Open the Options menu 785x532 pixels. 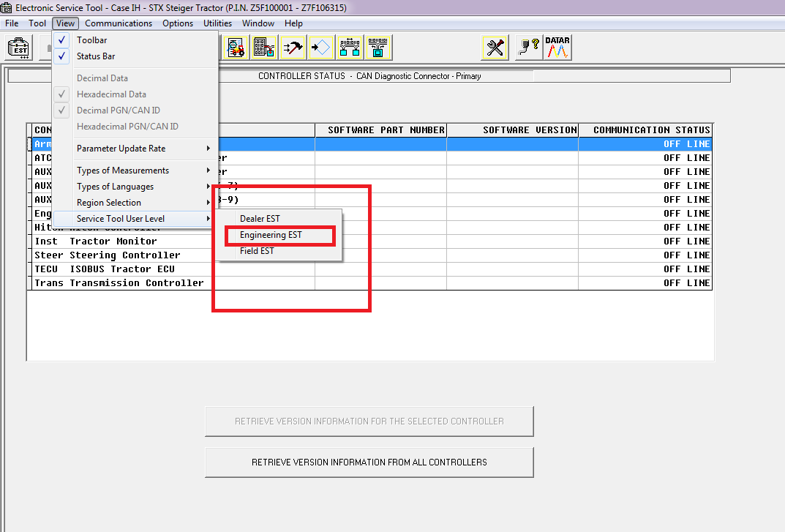coord(177,23)
